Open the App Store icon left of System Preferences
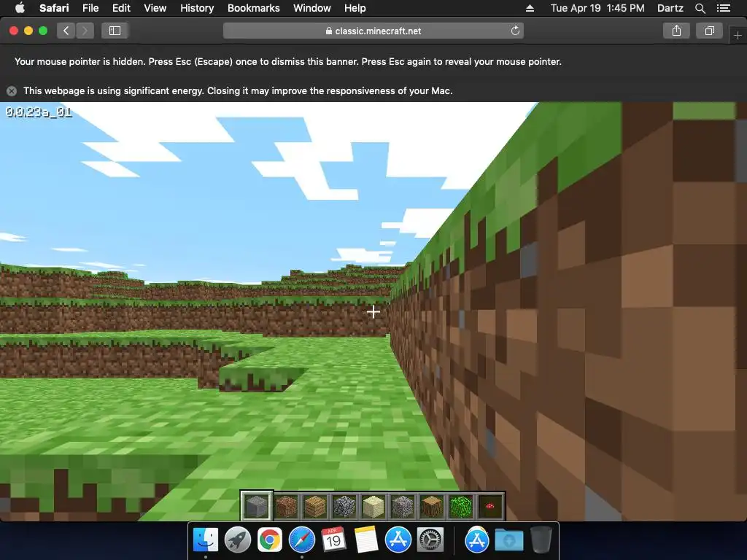 [x=398, y=540]
